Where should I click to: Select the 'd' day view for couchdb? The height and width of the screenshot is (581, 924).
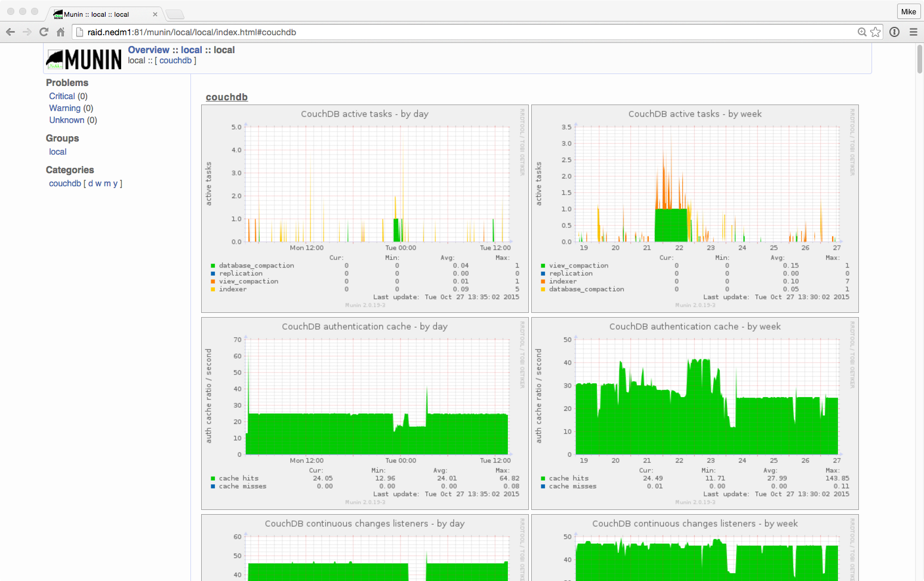91,183
